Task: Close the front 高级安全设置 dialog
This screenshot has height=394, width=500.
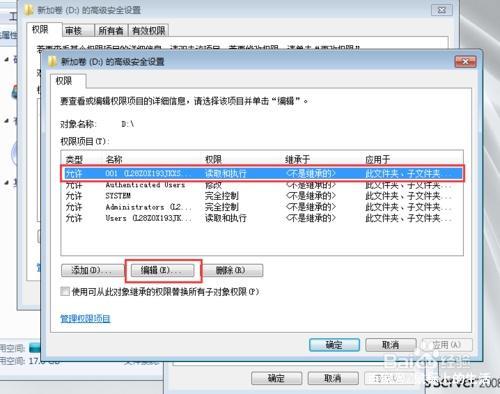Action: pyautogui.click(x=465, y=61)
